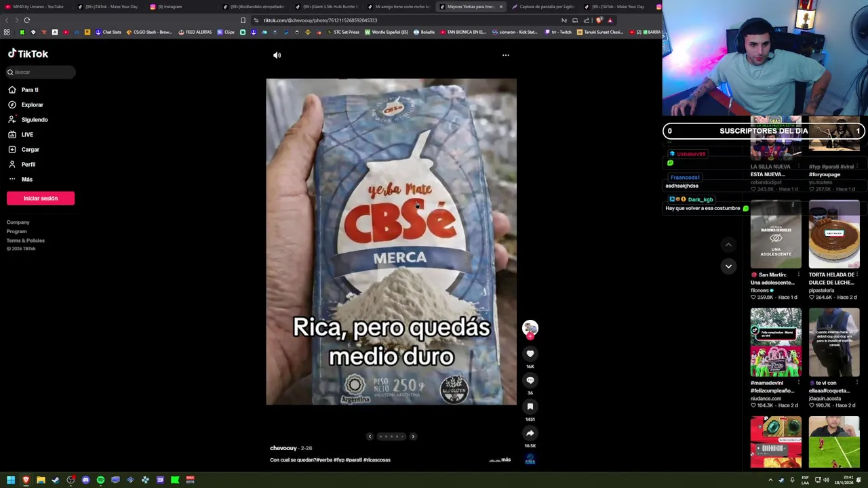Bookmark this page with the bookmark icon

[x=243, y=20]
